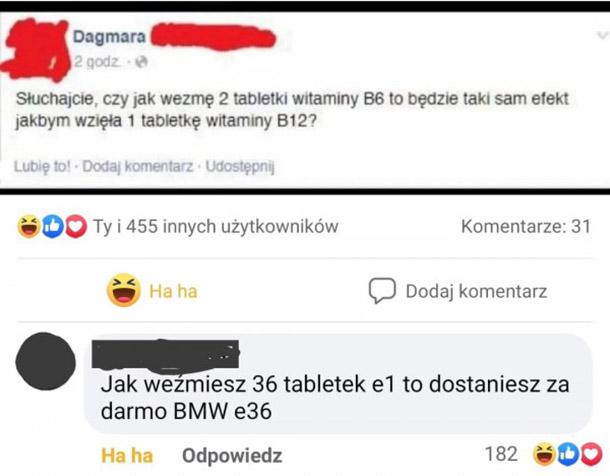
Task: Toggle the large Ha ha reaction button
Action: coord(152,290)
